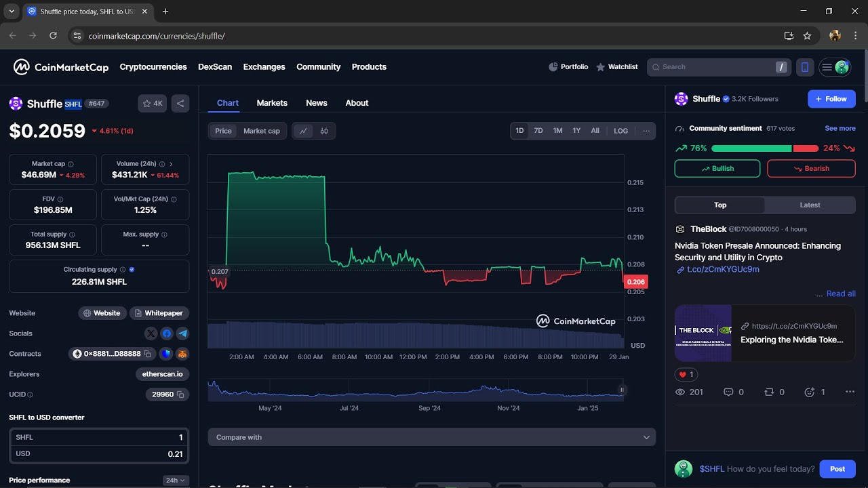Image resolution: width=868 pixels, height=488 pixels.
Task: Bookmark this page star in address bar
Action: pos(807,36)
